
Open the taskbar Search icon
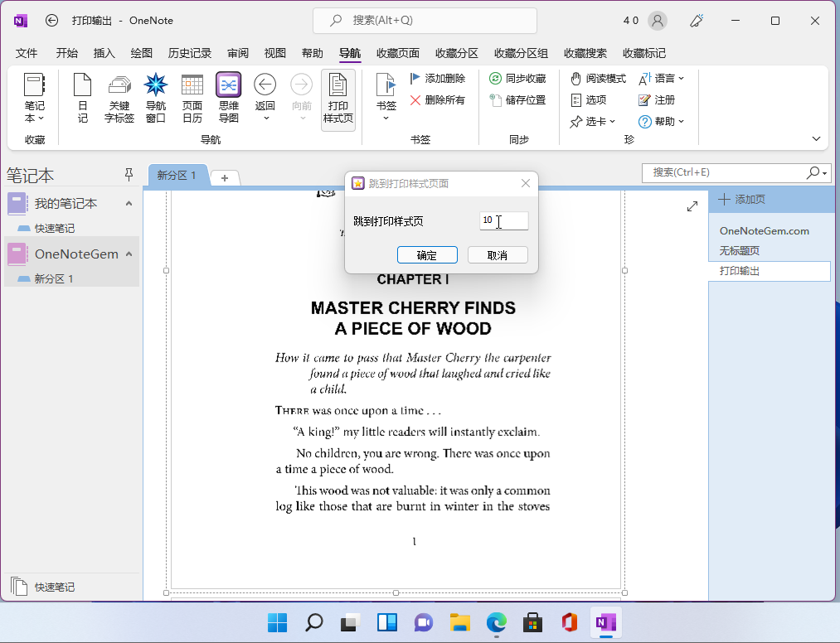click(314, 622)
